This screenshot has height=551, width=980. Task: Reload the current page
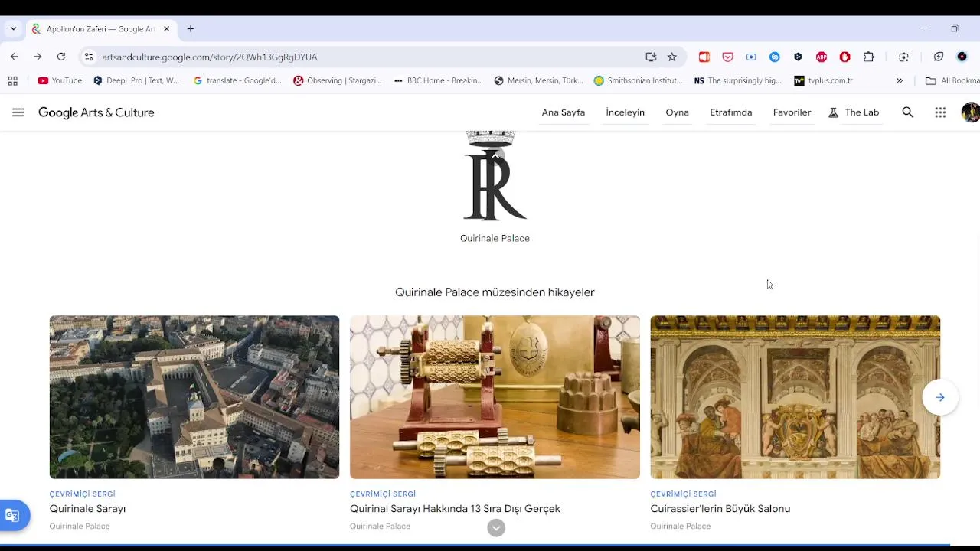click(x=61, y=57)
